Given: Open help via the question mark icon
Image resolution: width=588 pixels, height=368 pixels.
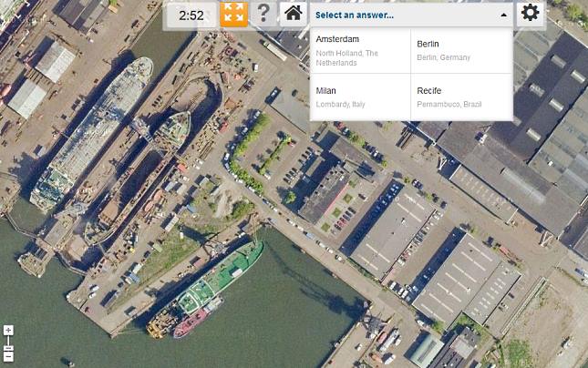Looking at the screenshot, I should point(263,15).
